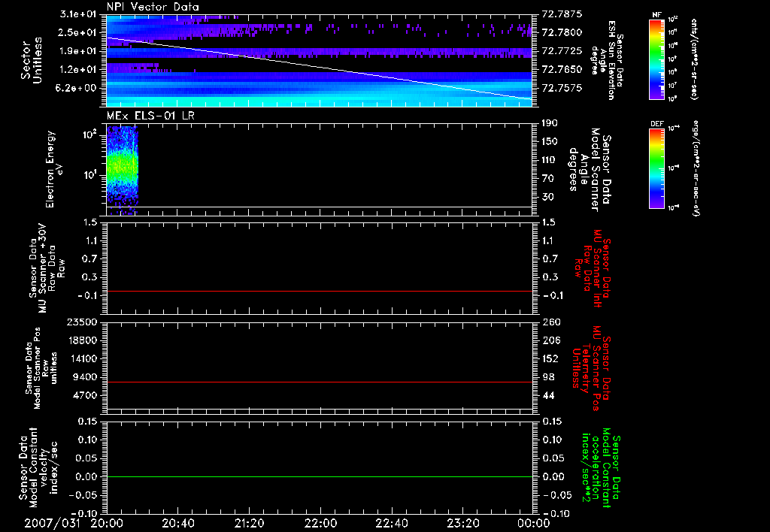
Task: Click the 20:00 time axis label
Action: [107, 523]
